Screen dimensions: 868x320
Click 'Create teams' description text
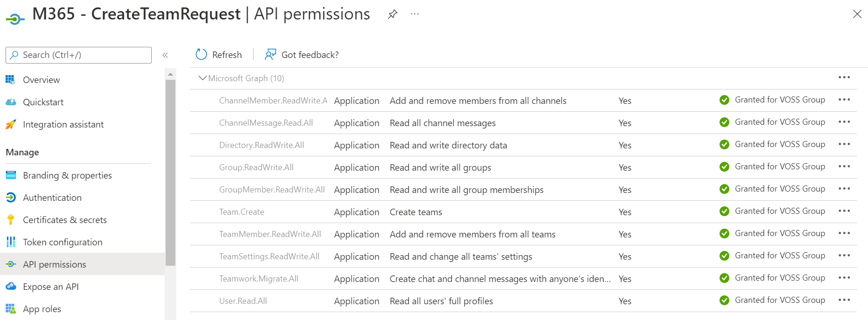(416, 212)
